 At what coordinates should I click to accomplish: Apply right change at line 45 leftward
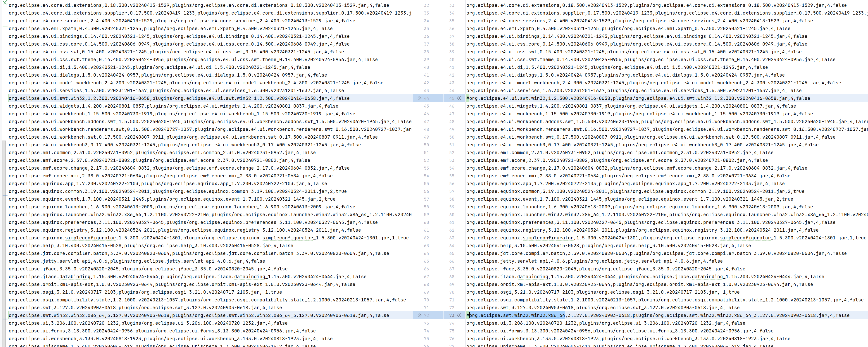(x=459, y=98)
